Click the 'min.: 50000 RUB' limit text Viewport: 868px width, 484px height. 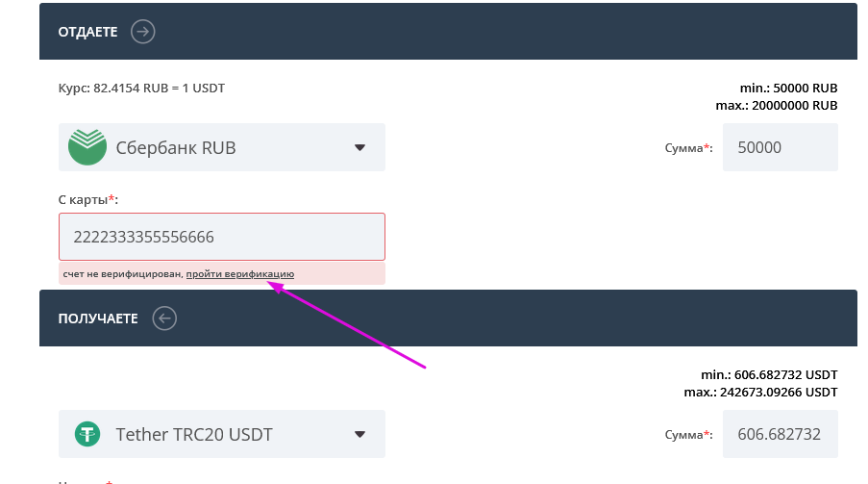(x=788, y=89)
